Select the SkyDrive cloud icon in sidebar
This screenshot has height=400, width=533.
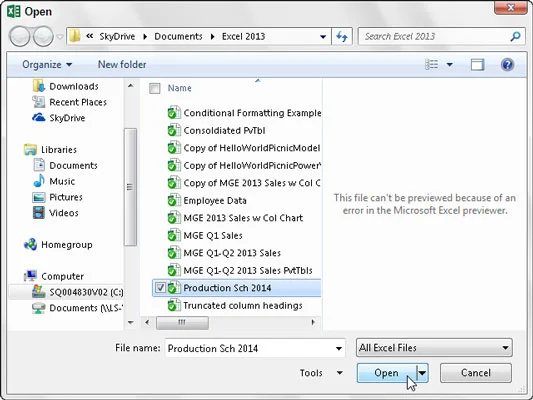pos(38,118)
